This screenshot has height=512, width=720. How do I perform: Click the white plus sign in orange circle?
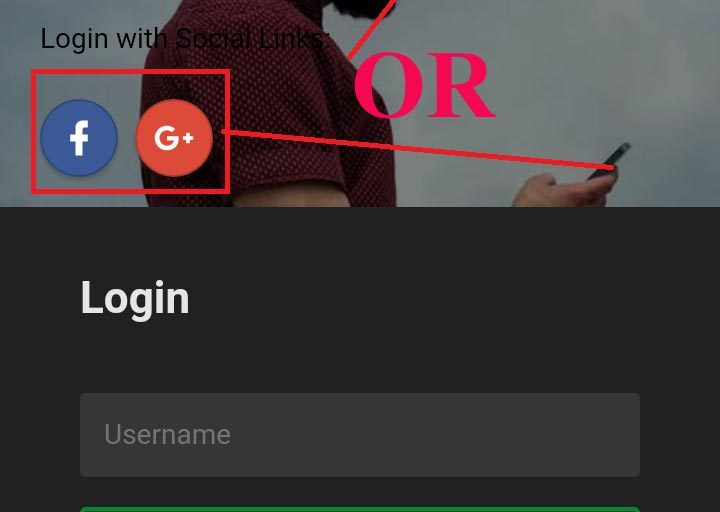188,137
